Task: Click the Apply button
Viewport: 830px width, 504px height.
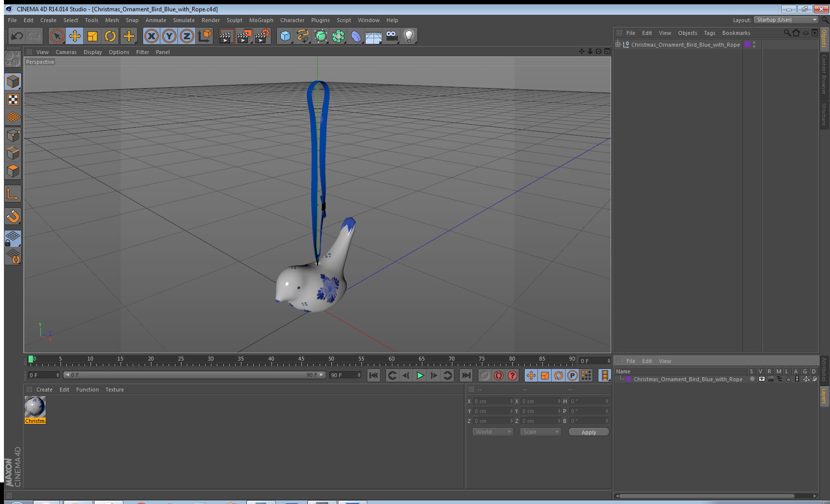Action: [x=589, y=432]
